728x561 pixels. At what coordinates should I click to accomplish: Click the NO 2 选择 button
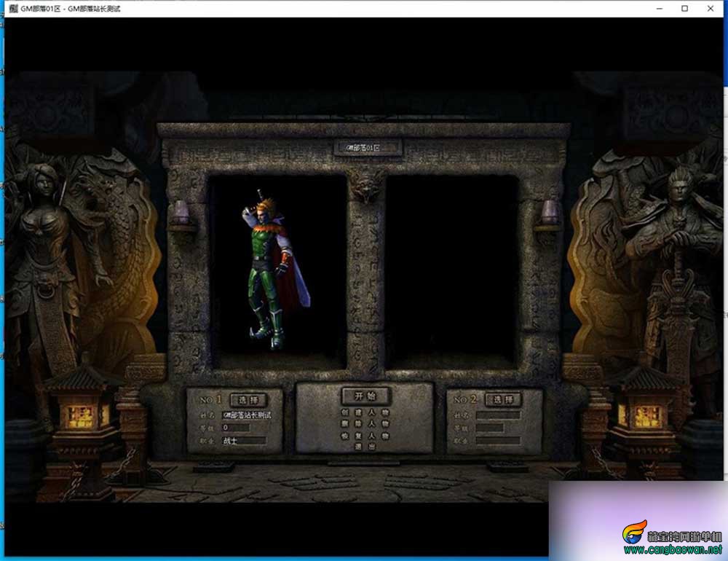click(x=503, y=399)
